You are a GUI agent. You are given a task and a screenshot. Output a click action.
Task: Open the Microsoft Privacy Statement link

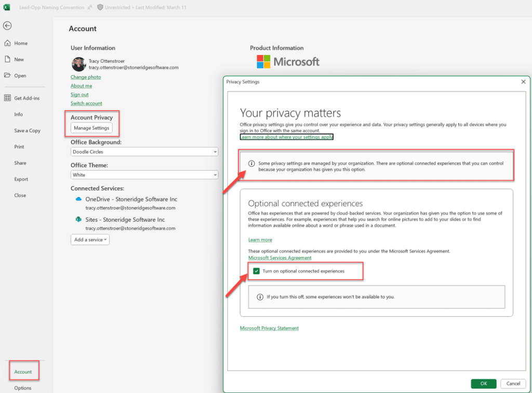[269, 328]
